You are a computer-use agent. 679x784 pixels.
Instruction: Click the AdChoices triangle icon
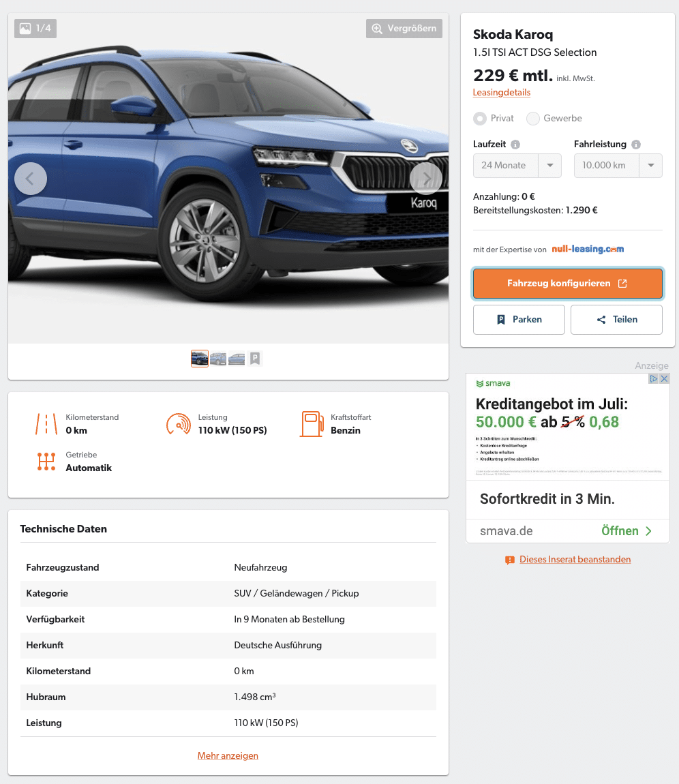pos(654,378)
